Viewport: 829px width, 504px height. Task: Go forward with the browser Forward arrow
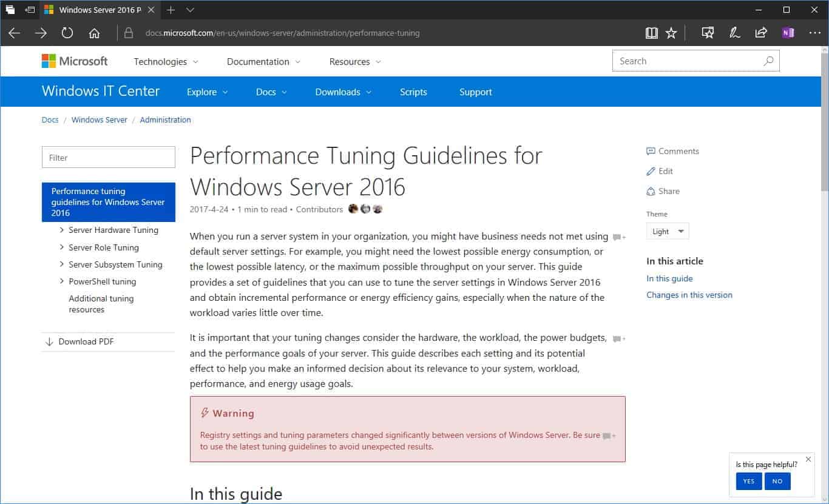click(x=41, y=33)
